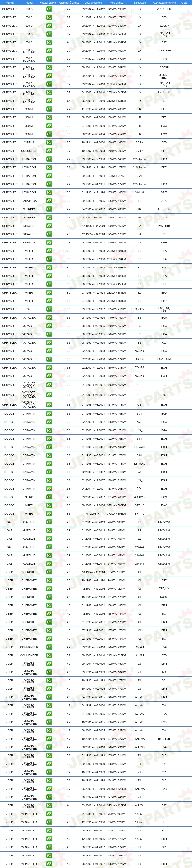Screen dimensions: 192x868
Task: Click fuel icon in Grand Cherokee Y01 row
Action: (x=49, y=772)
